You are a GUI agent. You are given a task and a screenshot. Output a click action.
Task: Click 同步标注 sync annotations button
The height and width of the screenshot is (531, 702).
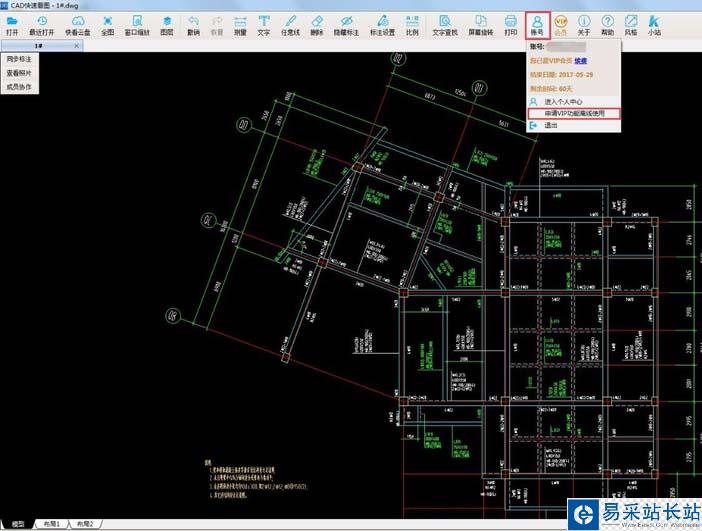coord(19,59)
